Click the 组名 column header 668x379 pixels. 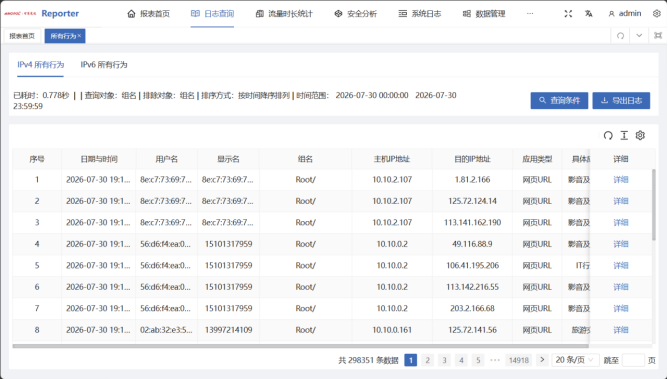pyautogui.click(x=305, y=159)
